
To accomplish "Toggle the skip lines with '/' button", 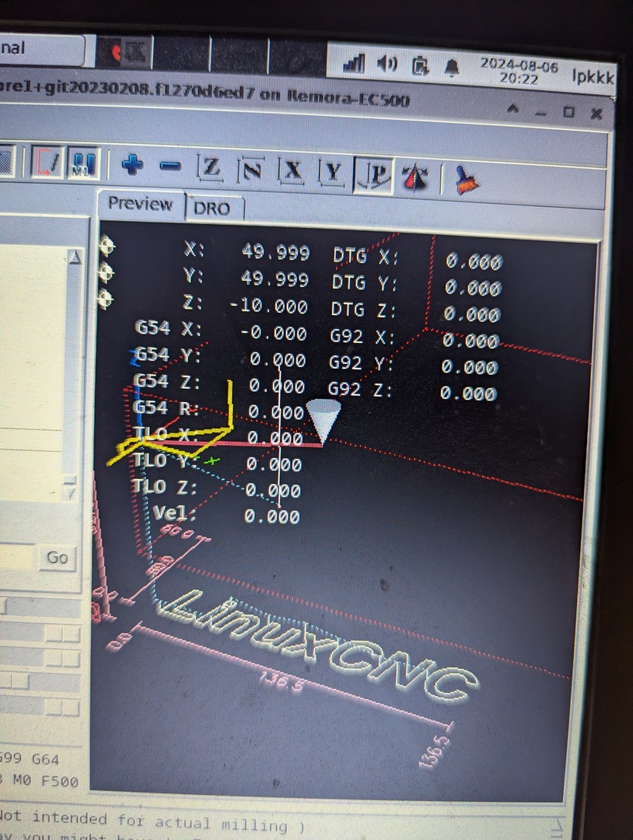I will pyautogui.click(x=47, y=163).
